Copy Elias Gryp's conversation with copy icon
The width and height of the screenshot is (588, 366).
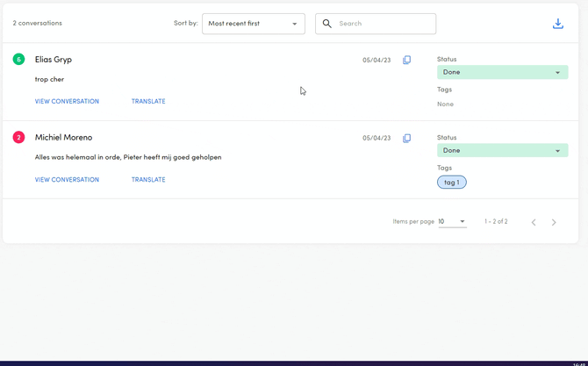click(x=406, y=61)
